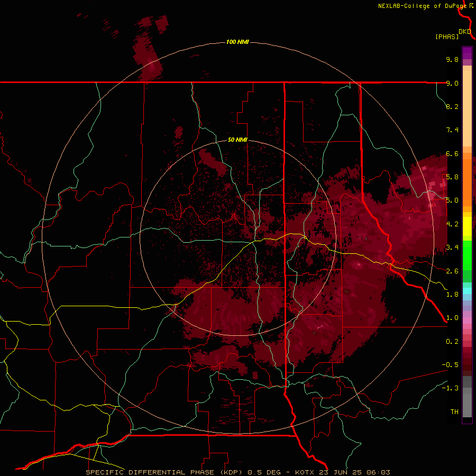The image size is (476, 476).
Task: Pick the 1.8 legend label
Action: [452, 295]
